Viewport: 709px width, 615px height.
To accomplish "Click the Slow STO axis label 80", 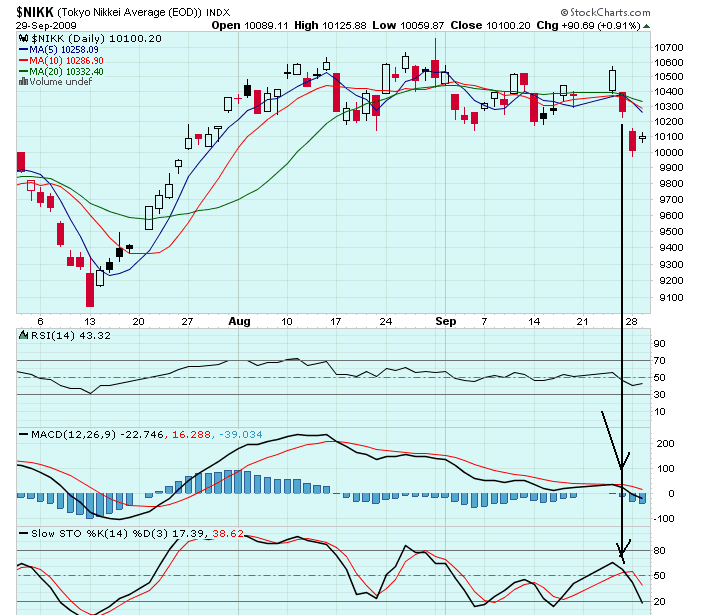I will (659, 551).
